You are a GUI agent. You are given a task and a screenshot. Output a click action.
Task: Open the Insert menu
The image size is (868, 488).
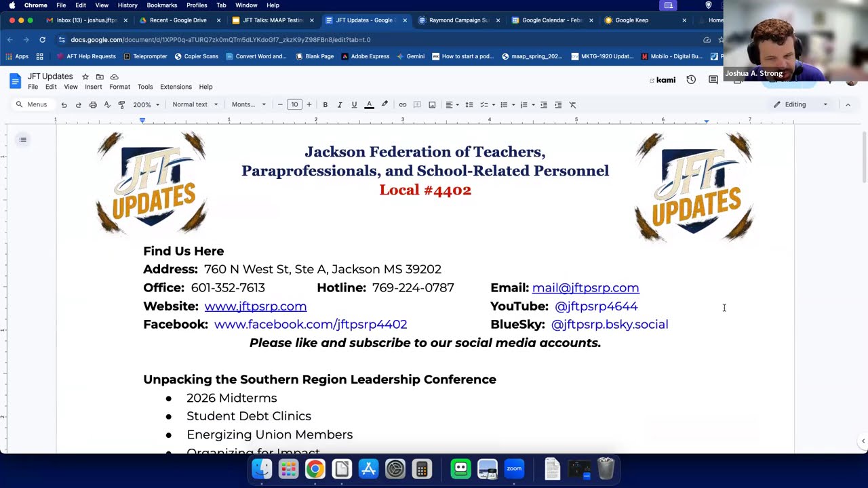click(94, 87)
